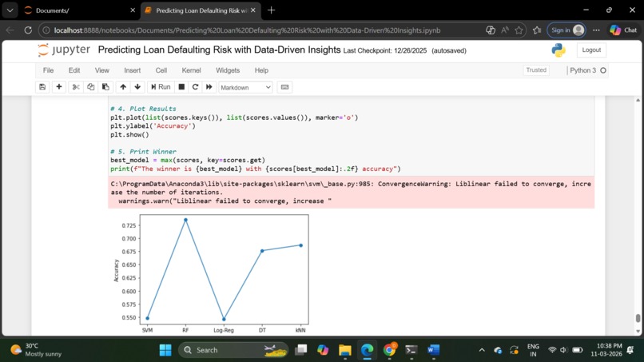Open the Edit menu

pyautogui.click(x=74, y=70)
